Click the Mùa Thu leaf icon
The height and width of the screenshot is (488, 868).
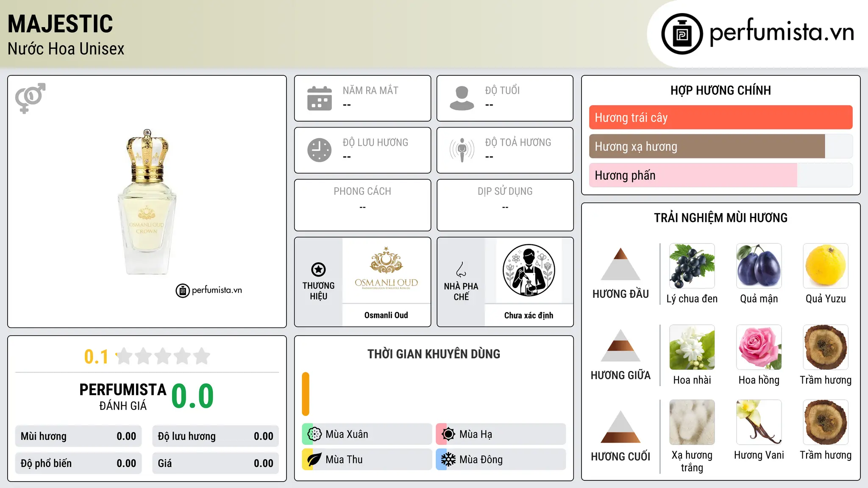[314, 460]
